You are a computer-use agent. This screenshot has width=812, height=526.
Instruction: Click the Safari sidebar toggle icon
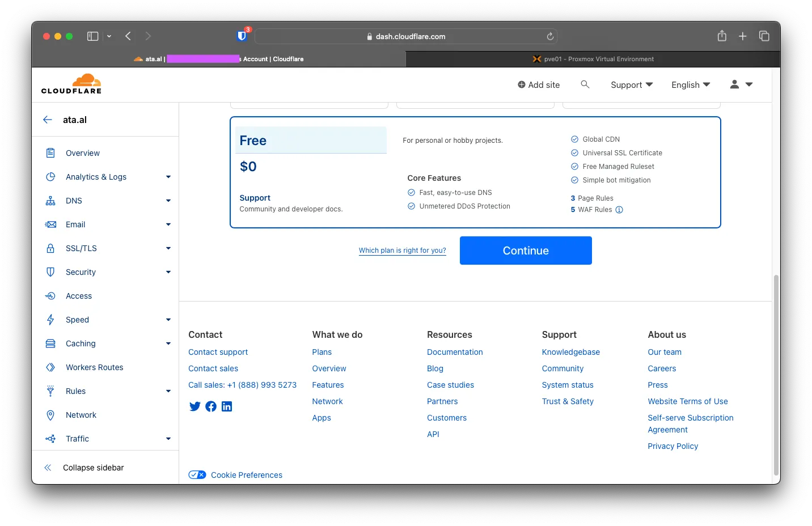pos(93,36)
